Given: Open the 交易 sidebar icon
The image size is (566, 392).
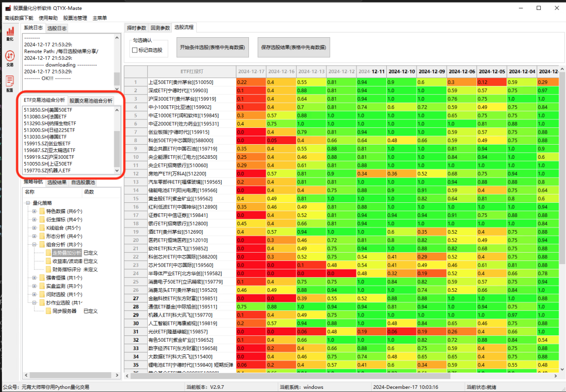Looking at the screenshot, I should (10, 59).
